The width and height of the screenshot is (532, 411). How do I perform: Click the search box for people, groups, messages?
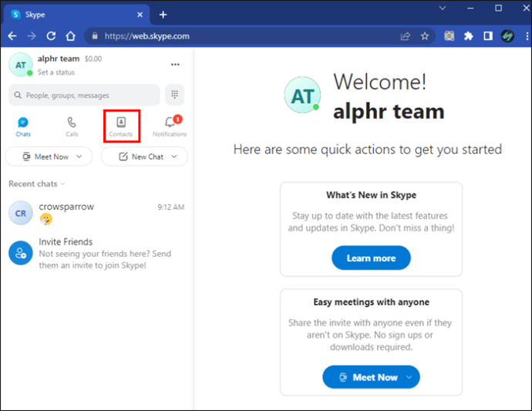(x=84, y=95)
